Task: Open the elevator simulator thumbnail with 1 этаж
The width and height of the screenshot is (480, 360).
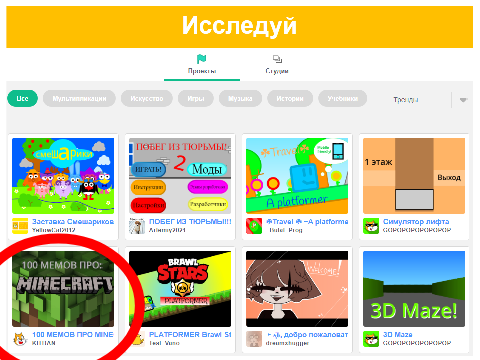Action: [414, 176]
